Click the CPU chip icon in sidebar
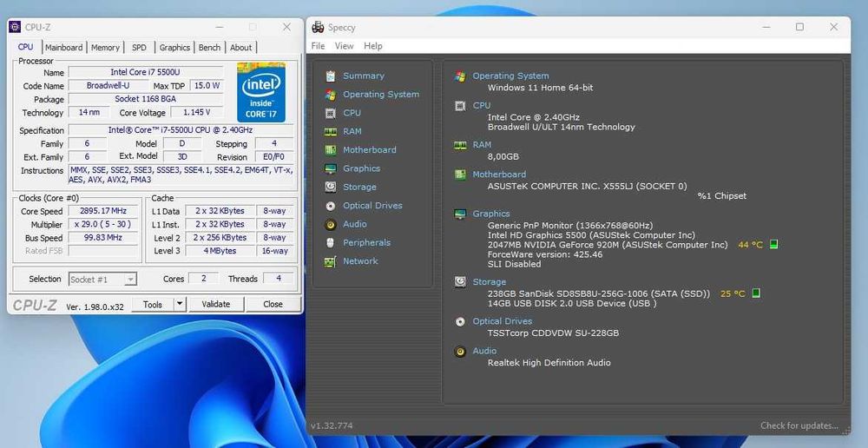This screenshot has width=868, height=448. coord(331,113)
